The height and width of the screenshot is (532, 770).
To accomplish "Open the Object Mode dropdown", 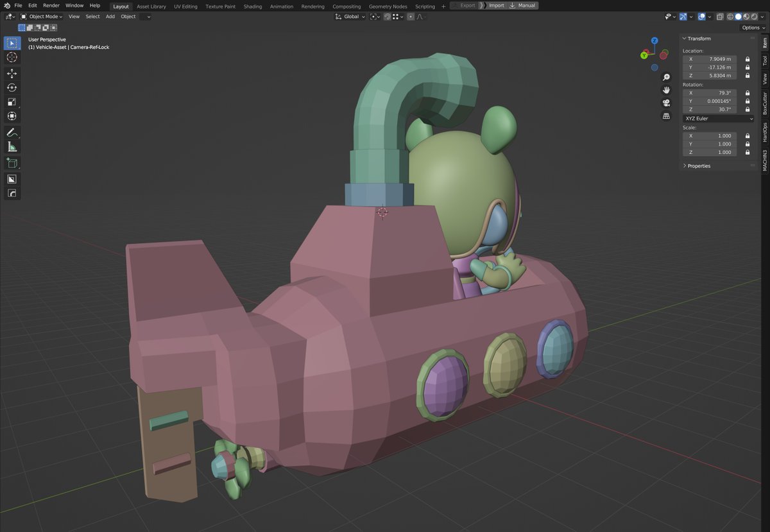I will point(42,17).
